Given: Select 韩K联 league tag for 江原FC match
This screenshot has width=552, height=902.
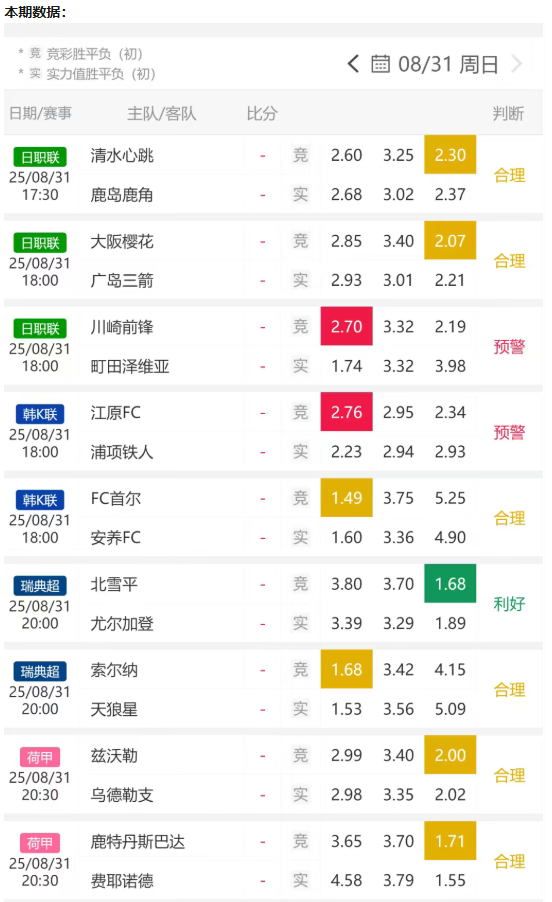Looking at the screenshot, I should [40, 414].
